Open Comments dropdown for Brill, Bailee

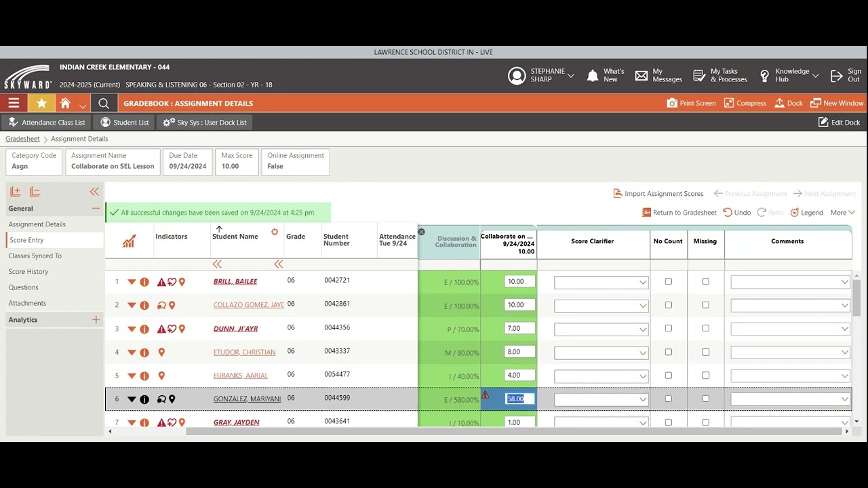tap(790, 283)
